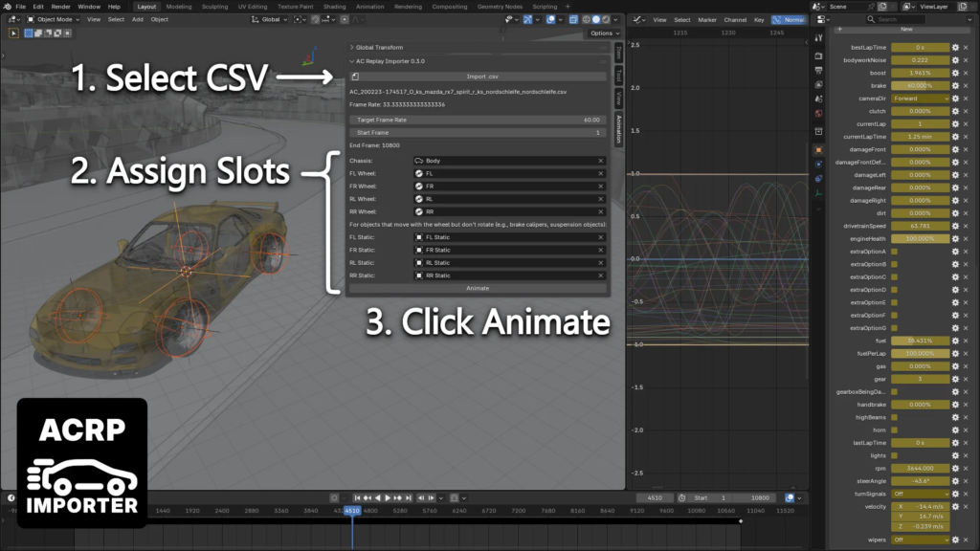Switch to the Modeling workspace tab
Image resolution: width=980 pixels, height=551 pixels.
pyautogui.click(x=179, y=7)
